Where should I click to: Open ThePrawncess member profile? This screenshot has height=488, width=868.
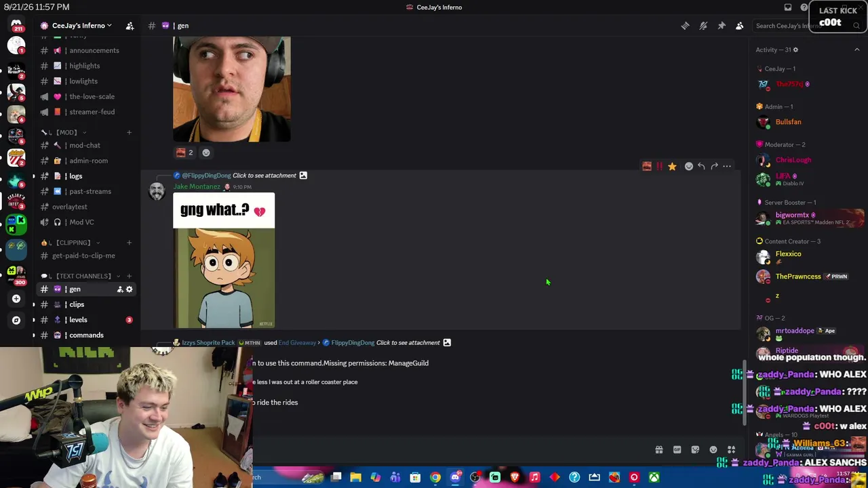(798, 277)
